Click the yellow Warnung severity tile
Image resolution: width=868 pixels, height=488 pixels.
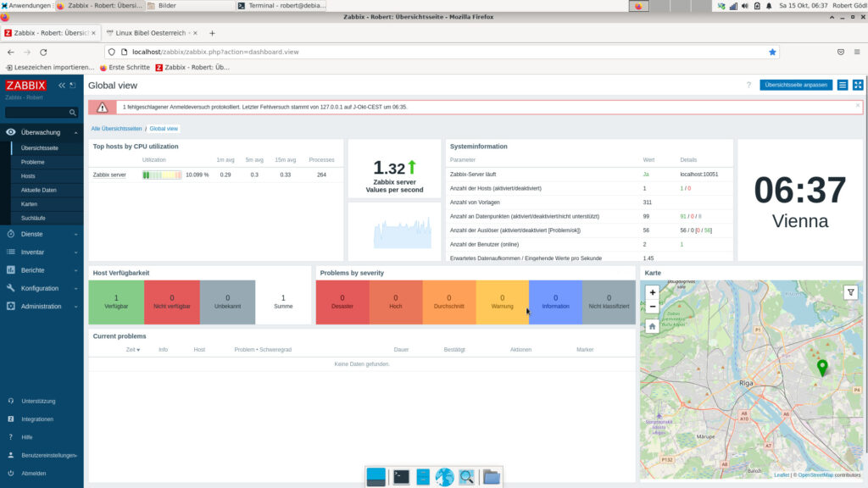click(502, 302)
